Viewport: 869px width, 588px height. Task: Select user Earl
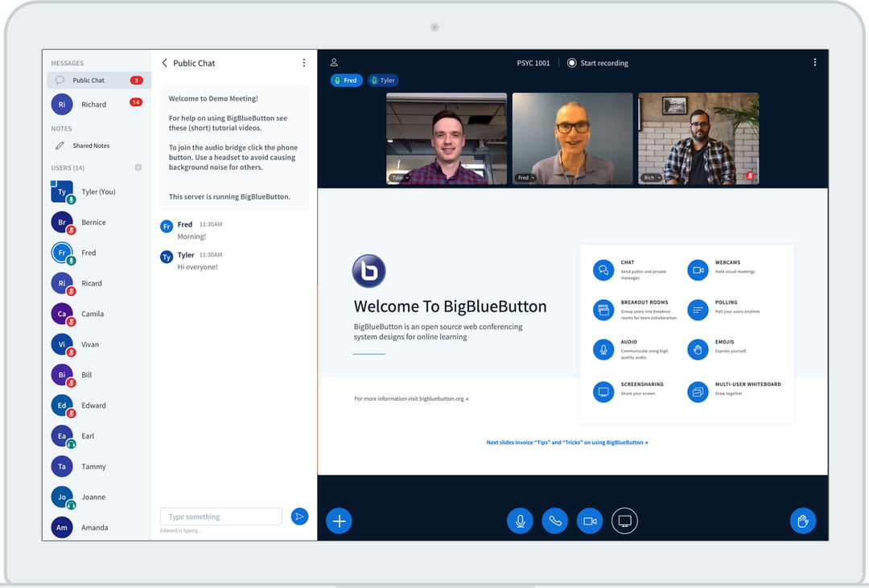(x=95, y=436)
